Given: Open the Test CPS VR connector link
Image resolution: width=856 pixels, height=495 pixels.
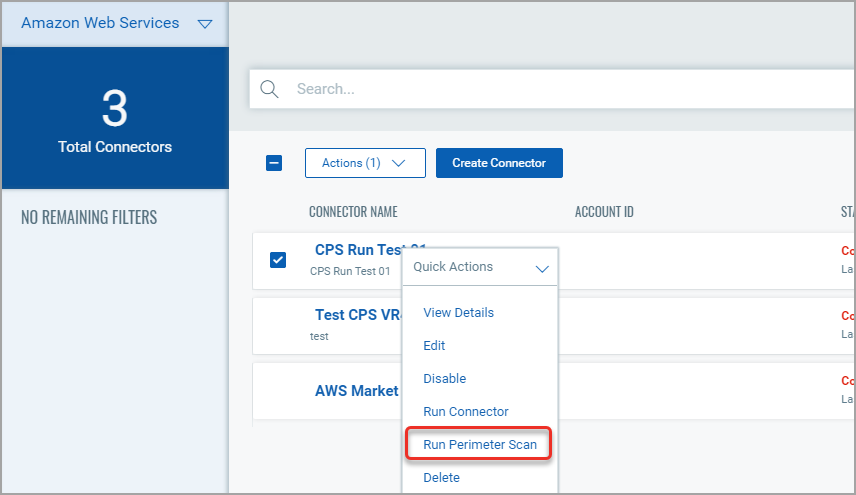Looking at the screenshot, I should [x=357, y=315].
